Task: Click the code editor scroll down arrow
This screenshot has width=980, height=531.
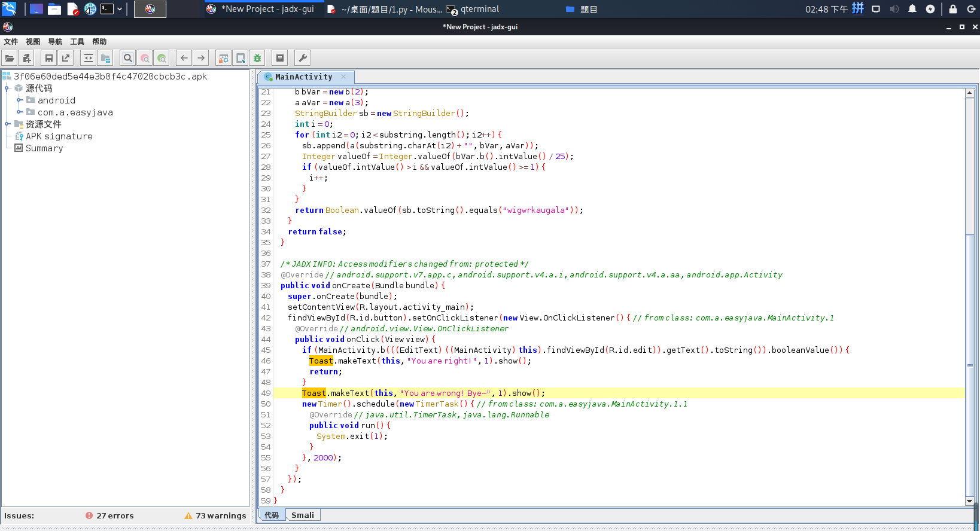Action: (969, 501)
